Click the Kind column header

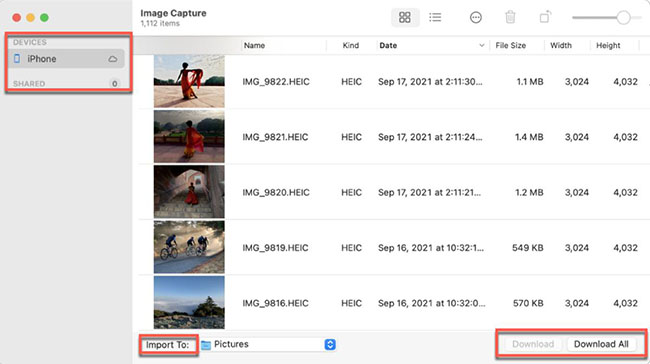pyautogui.click(x=351, y=46)
